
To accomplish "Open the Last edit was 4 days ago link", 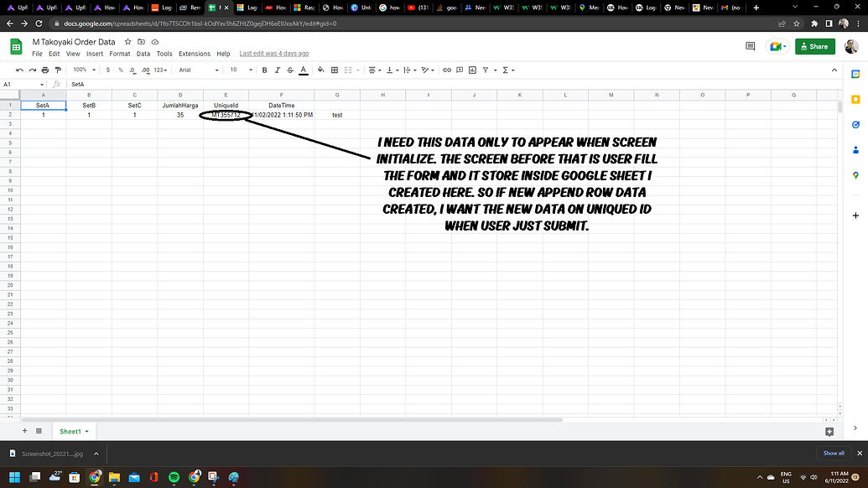I will [274, 54].
